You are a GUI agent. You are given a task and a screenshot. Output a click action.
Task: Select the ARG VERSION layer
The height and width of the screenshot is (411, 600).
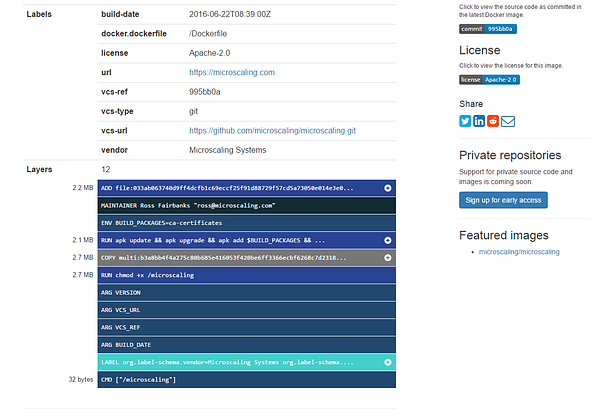[x=246, y=293]
